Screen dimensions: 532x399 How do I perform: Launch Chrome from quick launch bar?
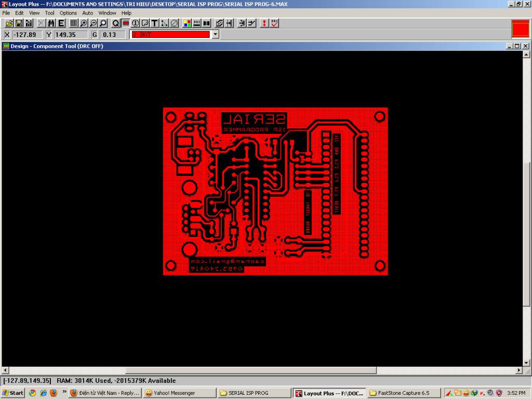pyautogui.click(x=32, y=393)
